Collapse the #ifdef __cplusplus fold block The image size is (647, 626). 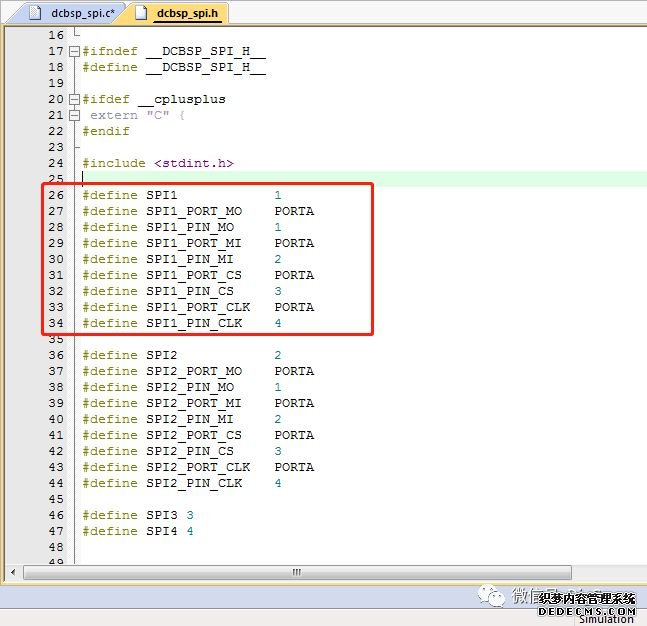(x=75, y=99)
